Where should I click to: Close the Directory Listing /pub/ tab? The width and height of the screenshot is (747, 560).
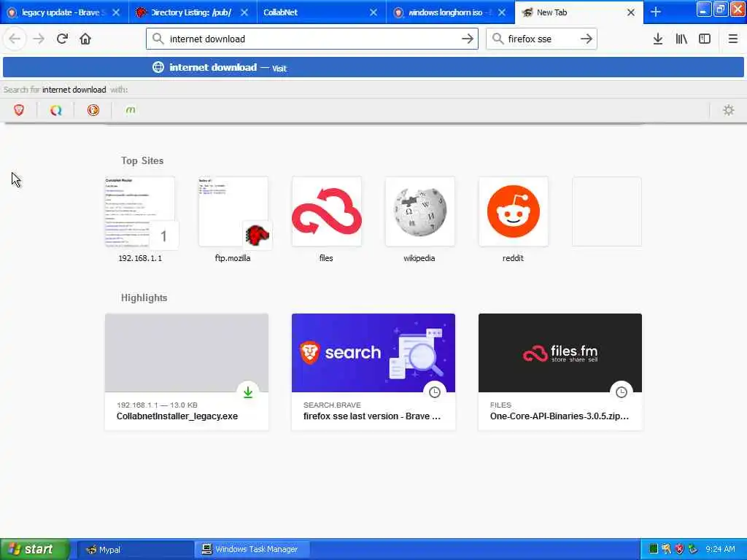tap(244, 12)
